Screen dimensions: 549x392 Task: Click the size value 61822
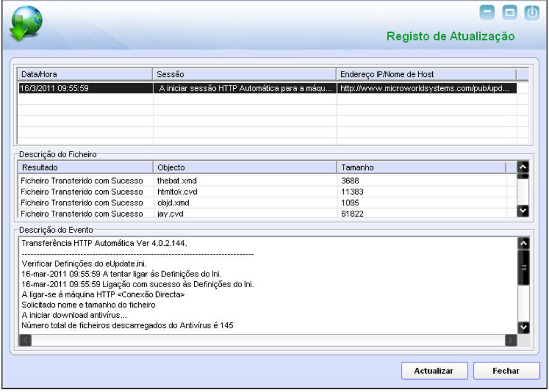pyautogui.click(x=352, y=213)
